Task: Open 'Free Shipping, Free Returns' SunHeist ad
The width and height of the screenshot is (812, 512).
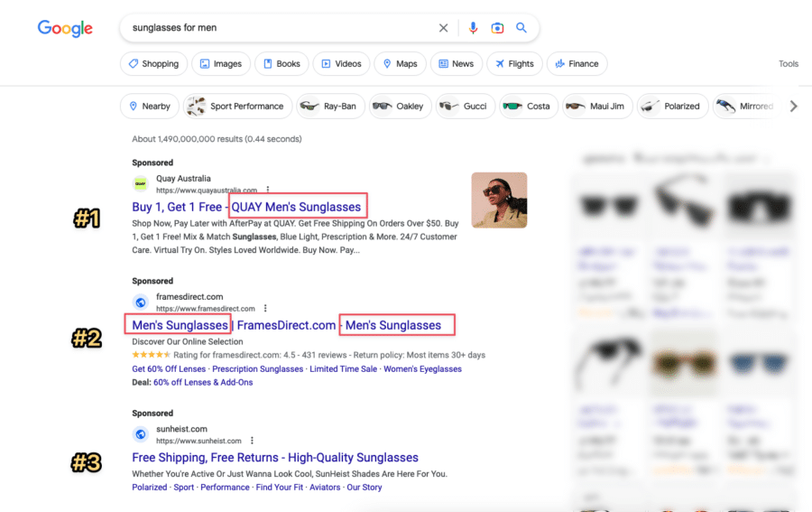Action: click(x=275, y=458)
